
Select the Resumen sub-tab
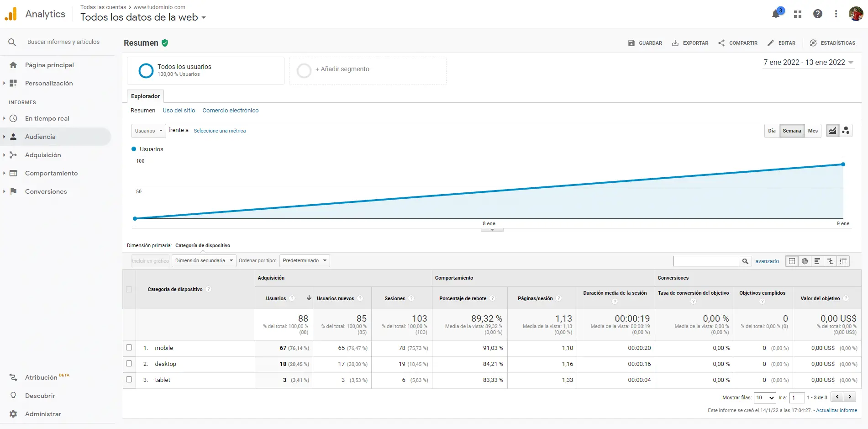143,111
